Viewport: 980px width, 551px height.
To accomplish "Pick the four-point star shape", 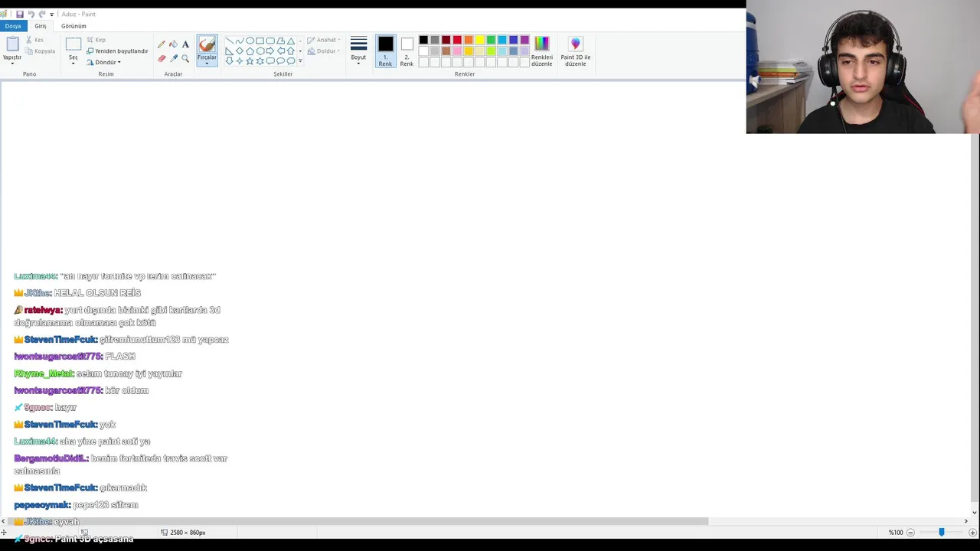I will coord(240,61).
